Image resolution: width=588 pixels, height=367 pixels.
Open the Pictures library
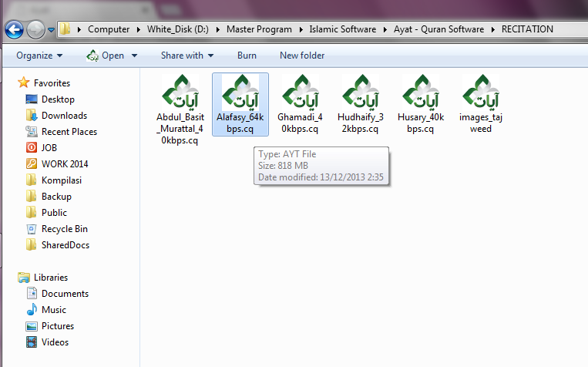(50, 326)
